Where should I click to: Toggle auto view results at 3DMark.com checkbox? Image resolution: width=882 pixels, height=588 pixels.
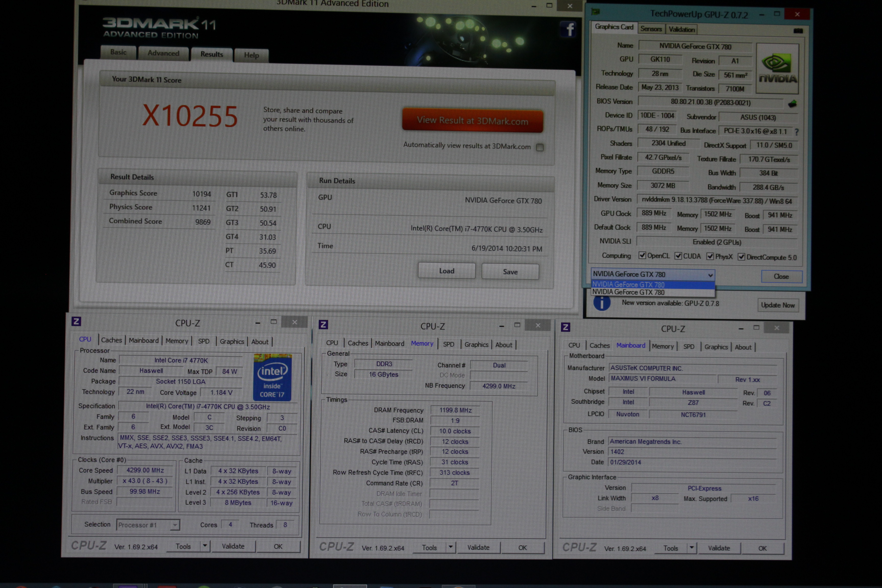(540, 147)
